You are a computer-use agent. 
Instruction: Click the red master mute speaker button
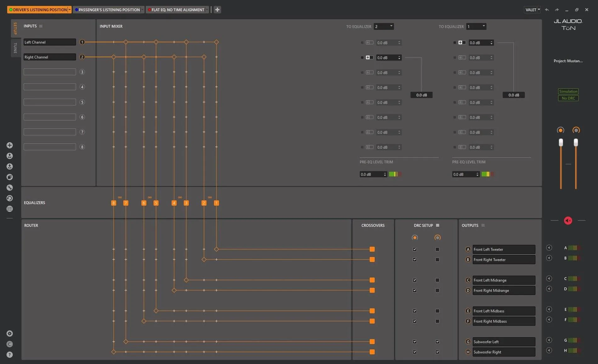click(x=568, y=221)
